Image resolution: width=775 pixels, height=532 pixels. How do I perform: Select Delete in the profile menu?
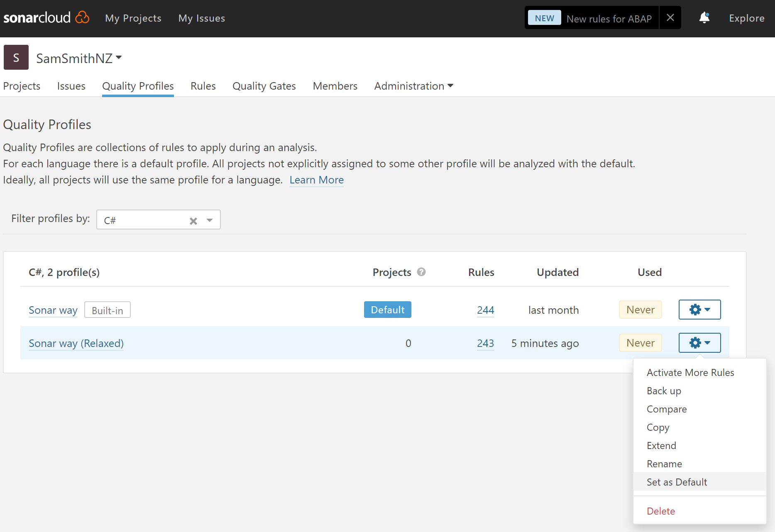[661, 511]
